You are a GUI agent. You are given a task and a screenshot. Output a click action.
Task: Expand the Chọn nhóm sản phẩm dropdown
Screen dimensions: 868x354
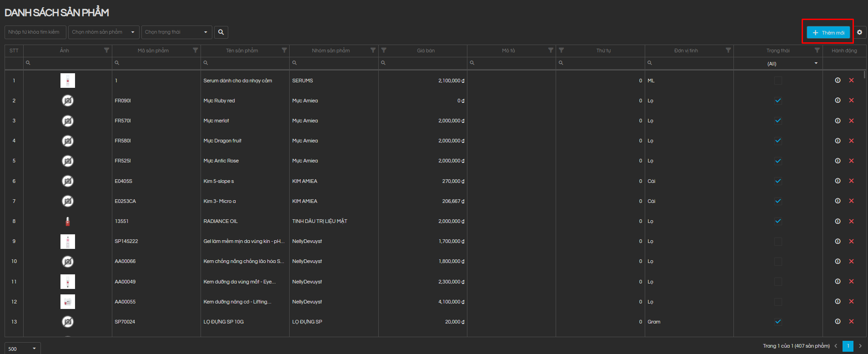104,32
